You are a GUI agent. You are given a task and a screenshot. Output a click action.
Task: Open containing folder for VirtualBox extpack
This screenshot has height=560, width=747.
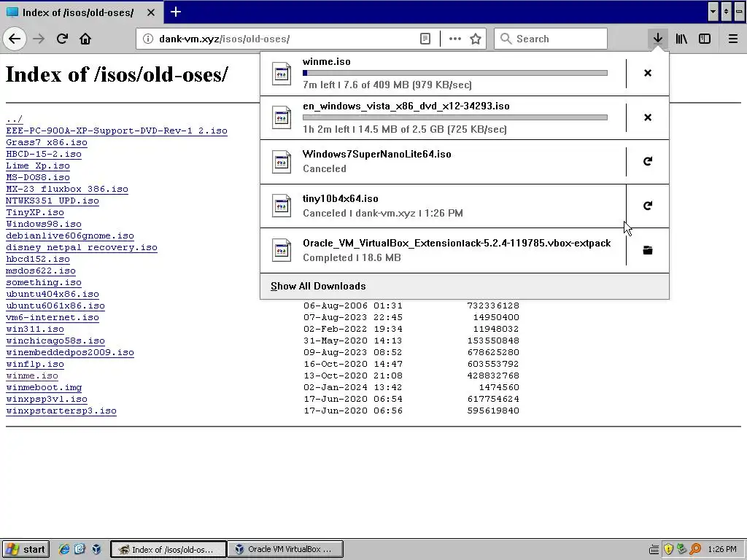pyautogui.click(x=648, y=250)
